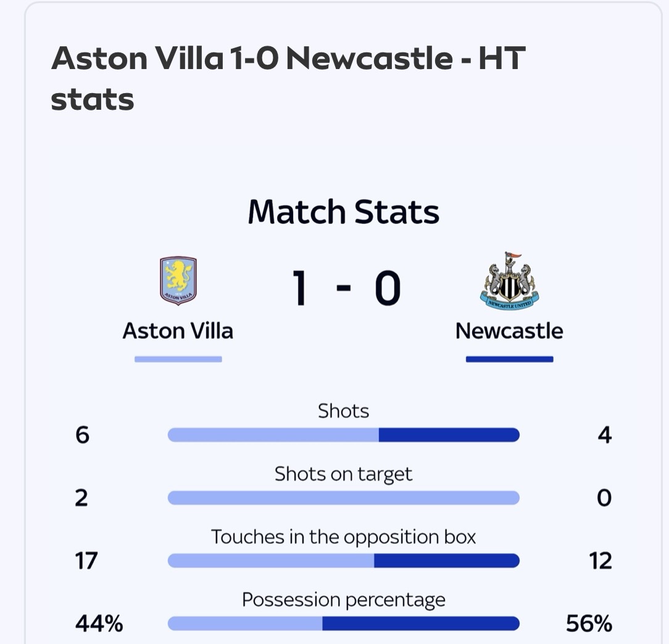The width and height of the screenshot is (669, 644).
Task: Click Newcastle's 12 touches value
Action: (x=600, y=561)
